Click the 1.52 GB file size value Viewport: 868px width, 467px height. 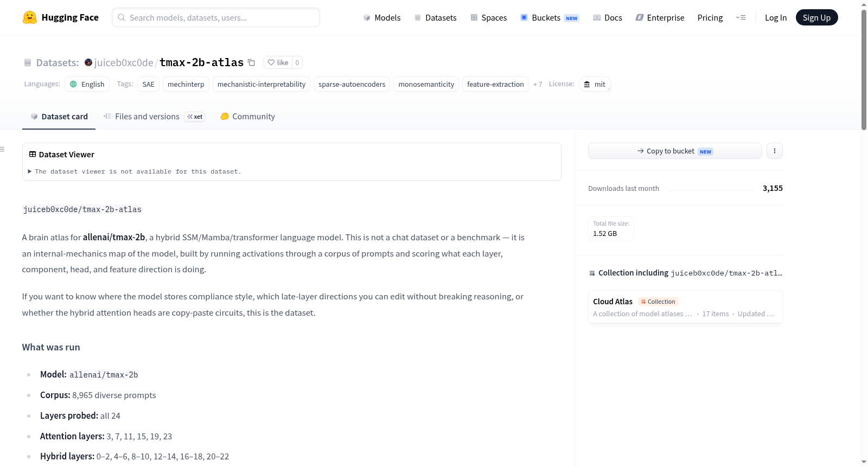605,234
